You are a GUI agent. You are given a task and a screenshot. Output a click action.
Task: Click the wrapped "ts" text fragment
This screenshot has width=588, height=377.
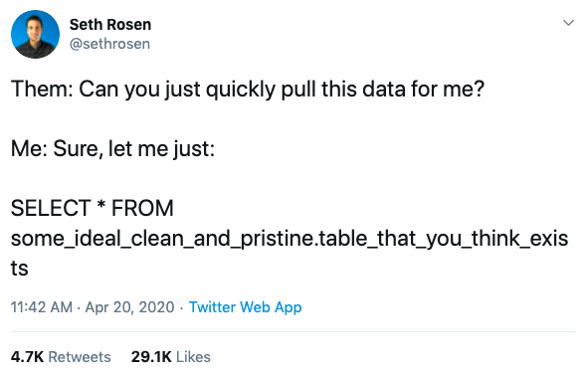click(20, 269)
